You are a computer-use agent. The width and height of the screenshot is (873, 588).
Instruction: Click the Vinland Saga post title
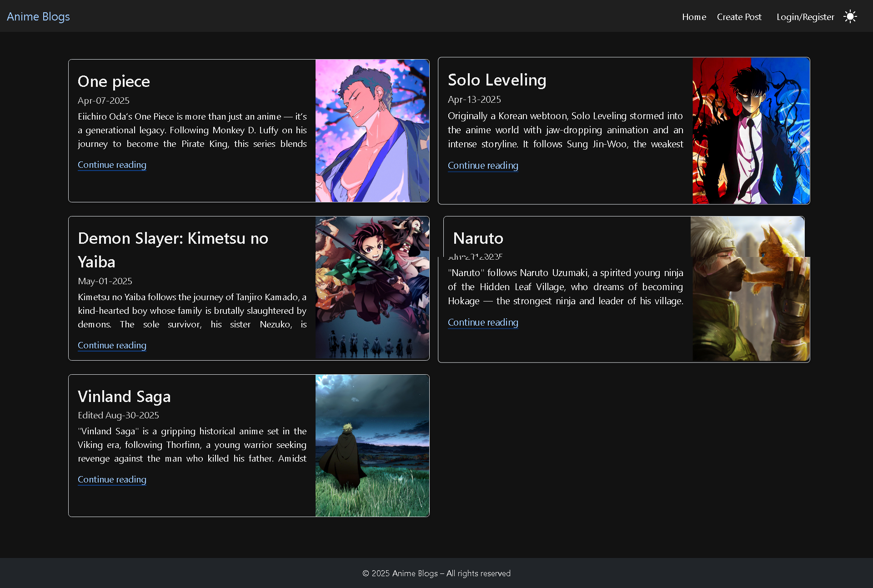click(x=124, y=397)
